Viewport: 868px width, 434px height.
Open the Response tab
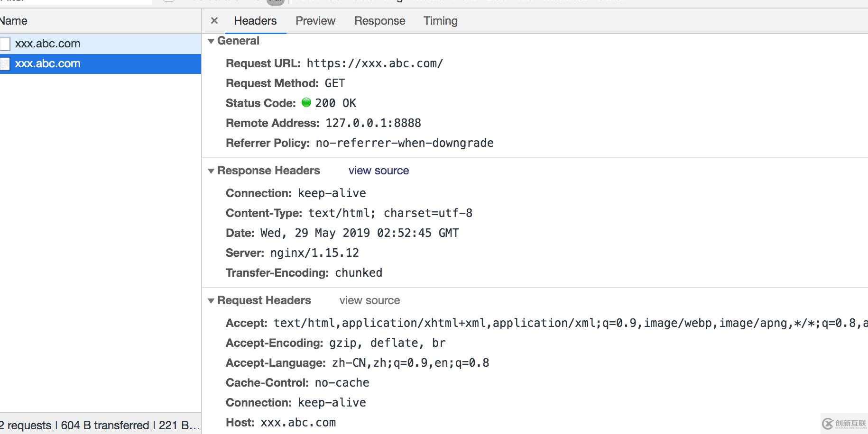point(380,21)
